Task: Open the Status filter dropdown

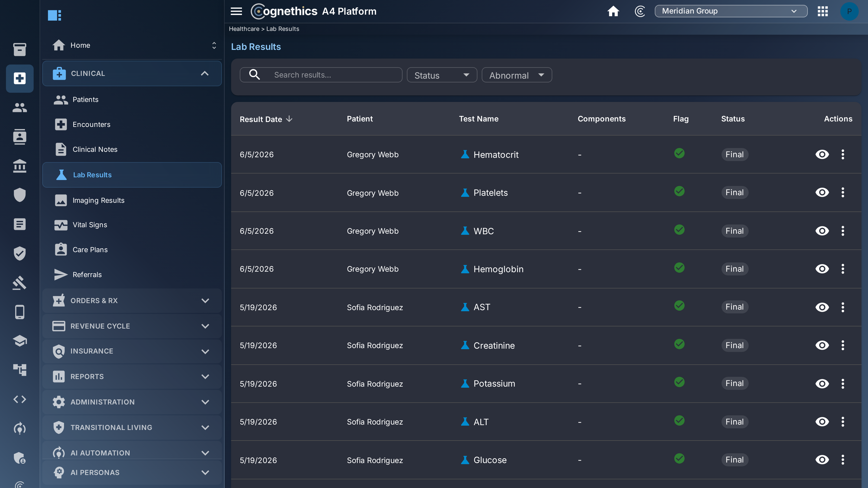Action: click(x=442, y=75)
